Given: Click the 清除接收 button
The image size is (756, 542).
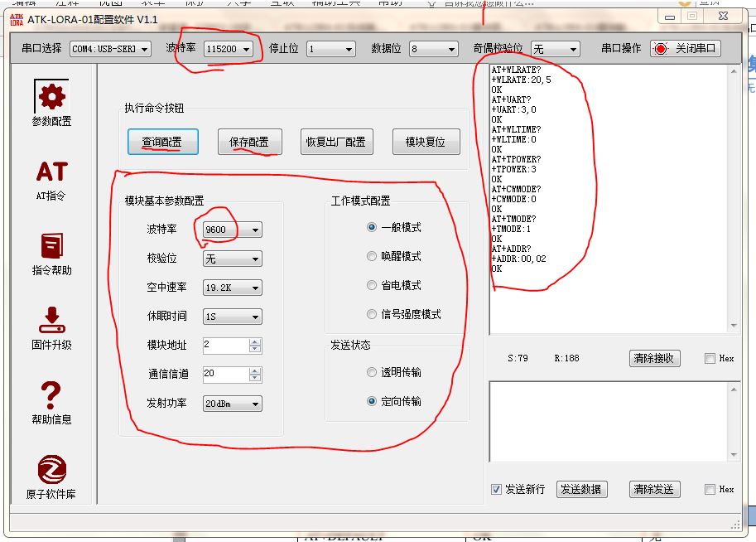Looking at the screenshot, I should pos(654,358).
